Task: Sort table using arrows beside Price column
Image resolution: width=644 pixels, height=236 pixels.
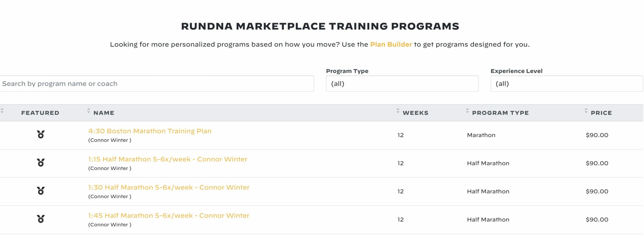Action: [x=586, y=111]
